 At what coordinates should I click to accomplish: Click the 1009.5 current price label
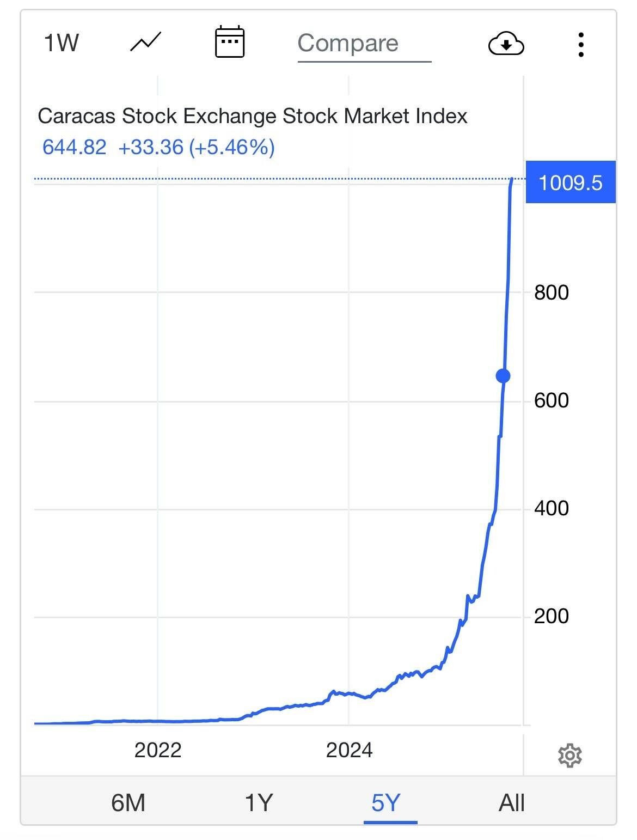pyautogui.click(x=570, y=182)
